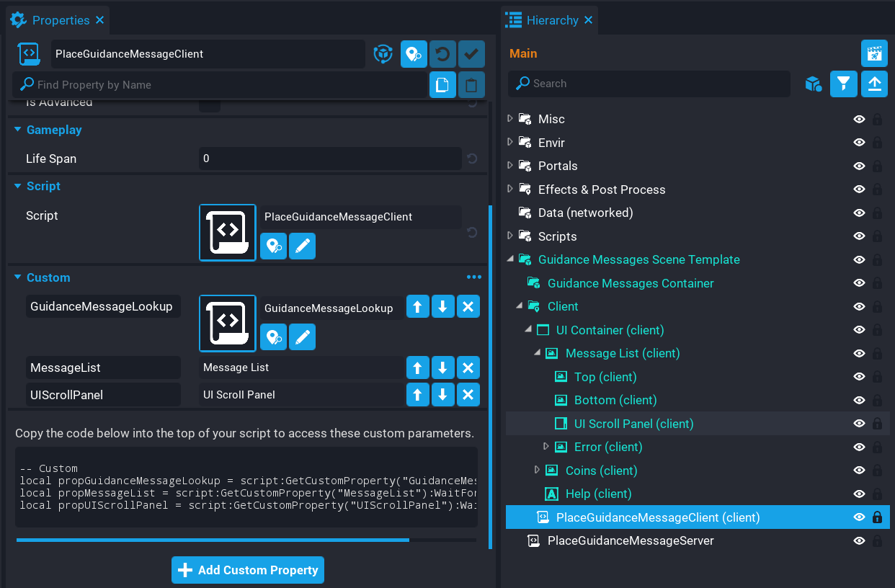Click the filter icon in Hierarchy panel
Image resolution: width=895 pixels, height=588 pixels.
pyautogui.click(x=843, y=84)
